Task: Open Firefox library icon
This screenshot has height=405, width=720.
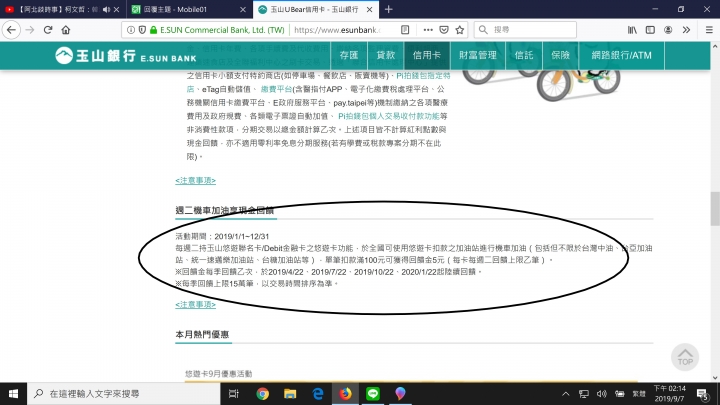Action: (632, 30)
